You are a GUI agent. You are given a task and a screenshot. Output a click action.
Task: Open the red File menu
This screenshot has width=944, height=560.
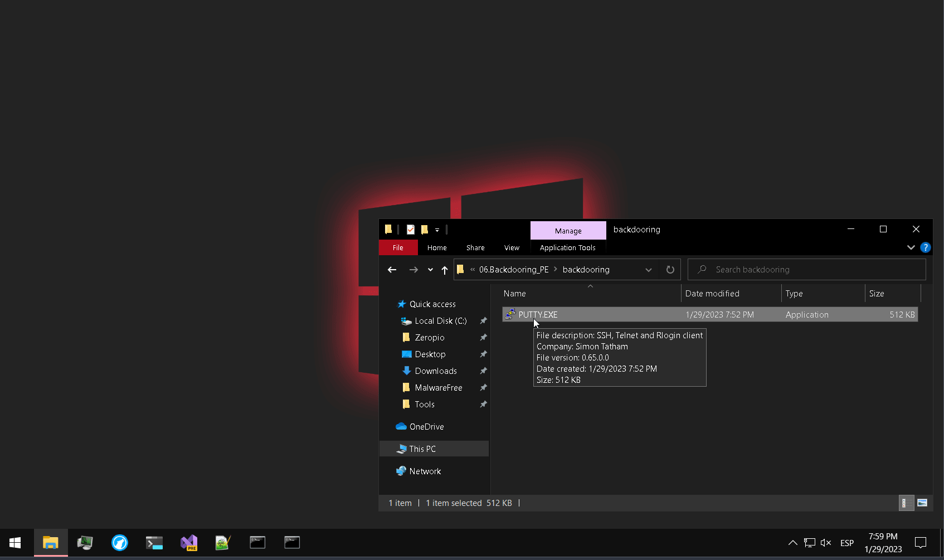pos(398,248)
